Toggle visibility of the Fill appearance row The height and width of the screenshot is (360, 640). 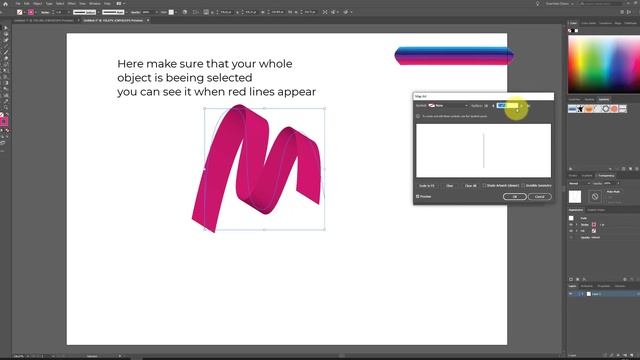pyautogui.click(x=571, y=231)
